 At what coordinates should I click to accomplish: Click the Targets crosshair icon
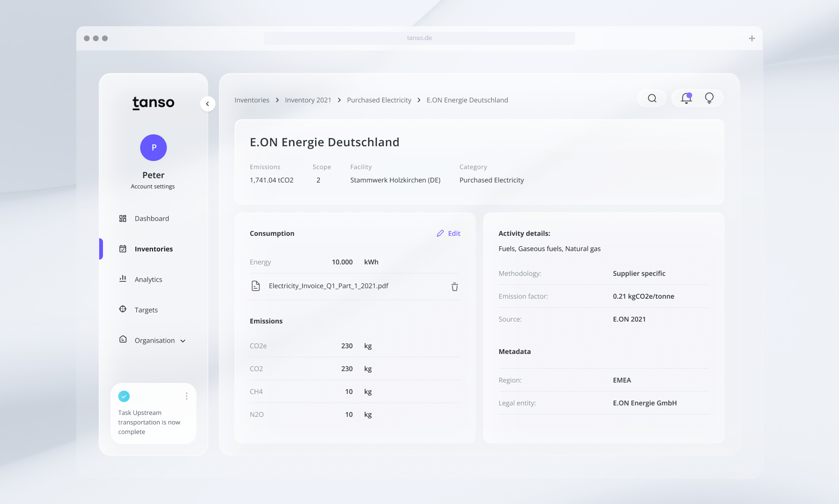click(123, 309)
